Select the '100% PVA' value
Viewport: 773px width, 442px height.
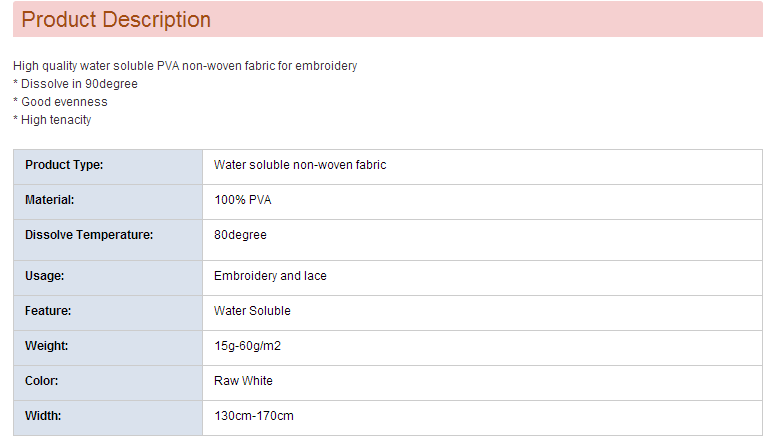pyautogui.click(x=243, y=200)
